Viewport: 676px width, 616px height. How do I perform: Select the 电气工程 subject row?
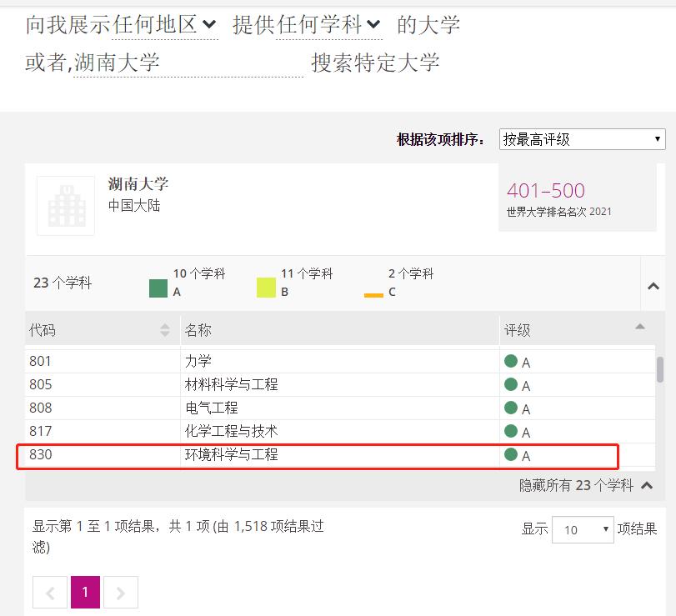(x=340, y=408)
